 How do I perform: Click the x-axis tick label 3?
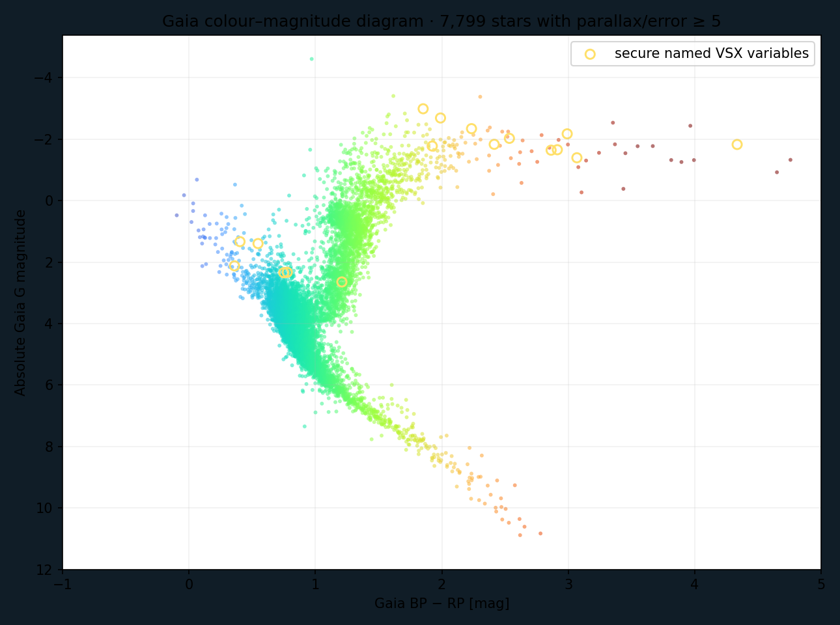(x=568, y=585)
